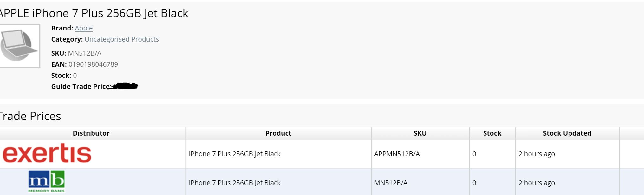Sort by the Stock column header
644x195 pixels.
[x=492, y=133]
